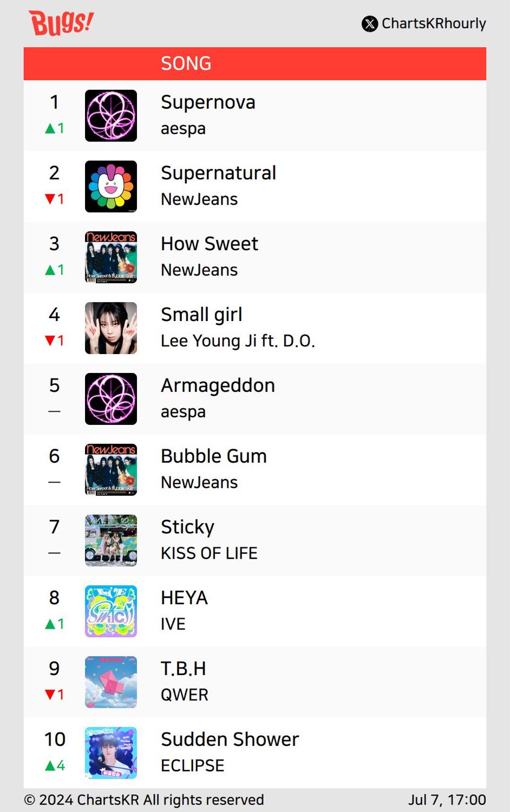Click the green up arrow under rank 8
510x812 pixels.
[50, 624]
